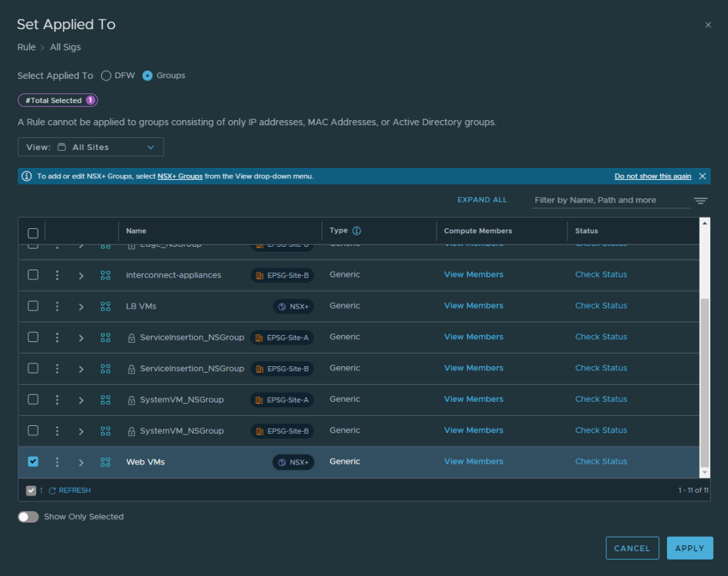Uncheck the Web VMs checkbox

click(x=33, y=462)
